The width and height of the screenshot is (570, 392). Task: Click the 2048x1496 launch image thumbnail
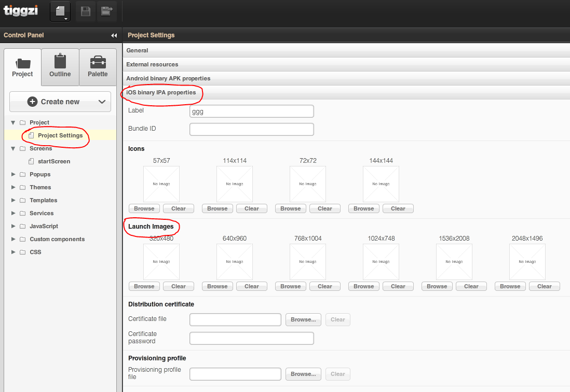click(527, 262)
